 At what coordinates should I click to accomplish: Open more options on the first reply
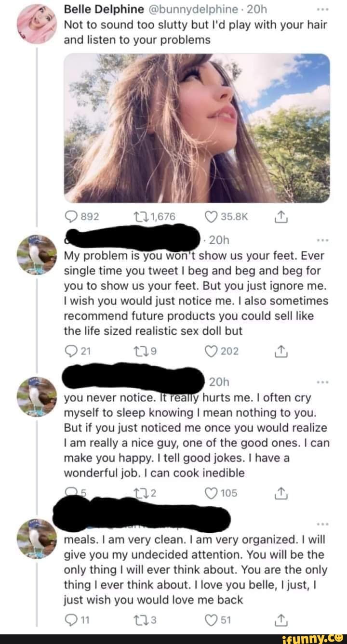pyautogui.click(x=322, y=240)
